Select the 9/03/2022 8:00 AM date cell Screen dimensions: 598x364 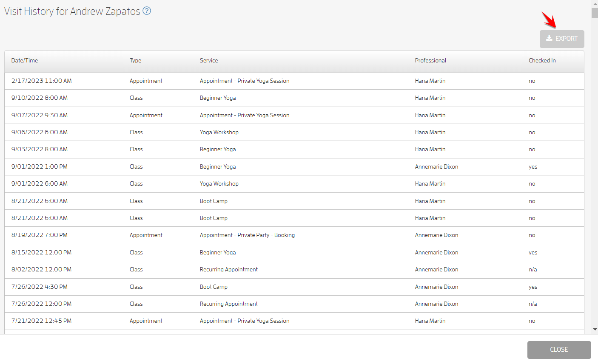tap(40, 150)
